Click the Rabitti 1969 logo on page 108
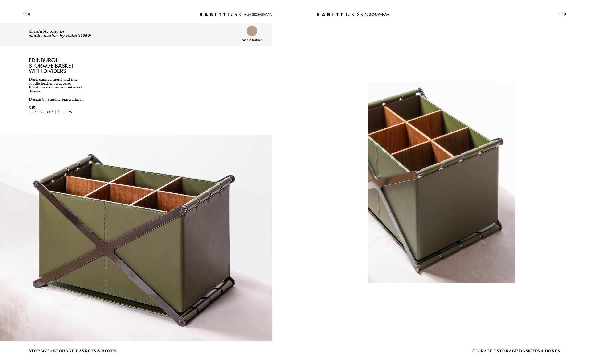Image resolution: width=589 pixels, height=364 pixels. 235,14
